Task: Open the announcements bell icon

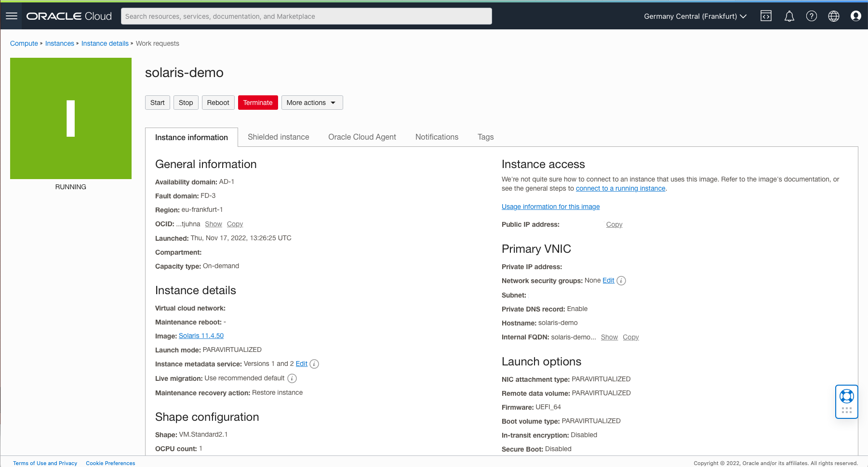Action: click(789, 16)
